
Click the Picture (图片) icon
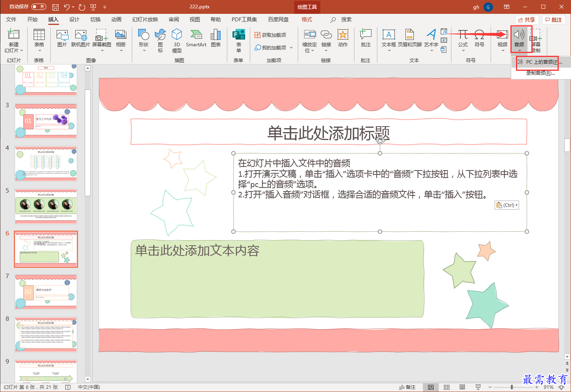click(62, 35)
